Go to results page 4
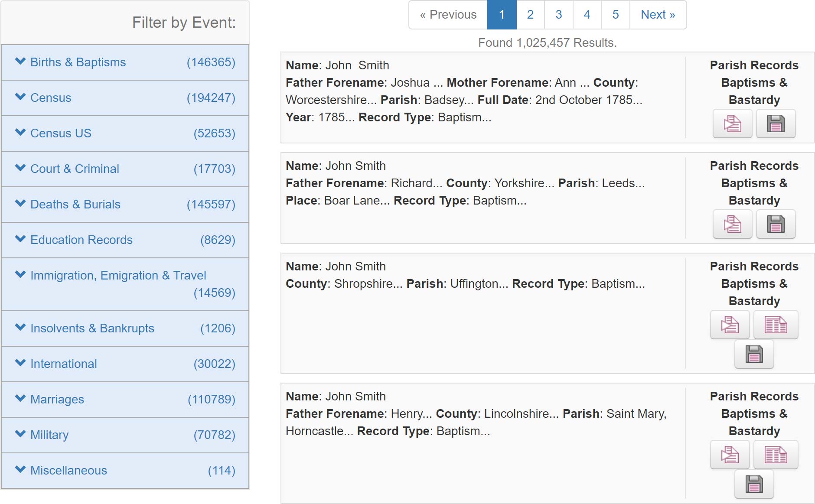The width and height of the screenshot is (815, 504). click(x=587, y=15)
